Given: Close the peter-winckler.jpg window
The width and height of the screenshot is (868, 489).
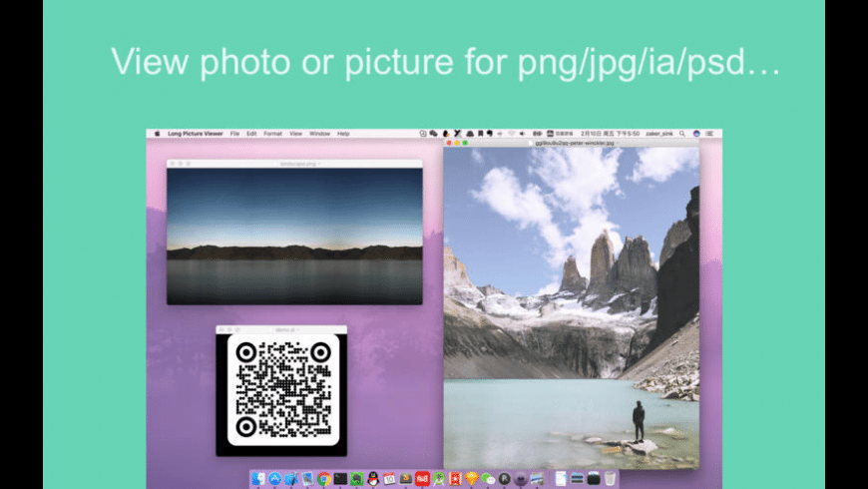Looking at the screenshot, I should coord(449,143).
